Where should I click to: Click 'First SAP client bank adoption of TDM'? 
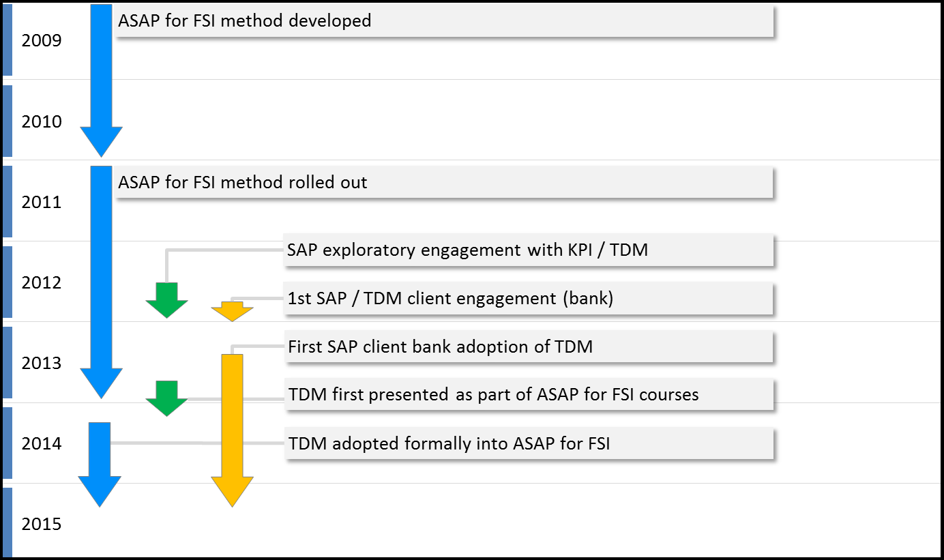tap(529, 347)
